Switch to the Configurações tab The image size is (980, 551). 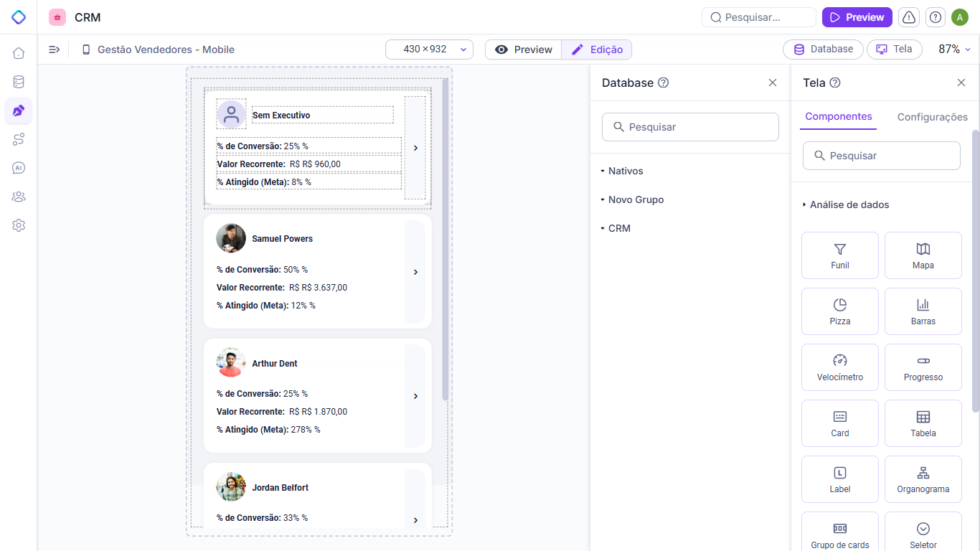933,116
